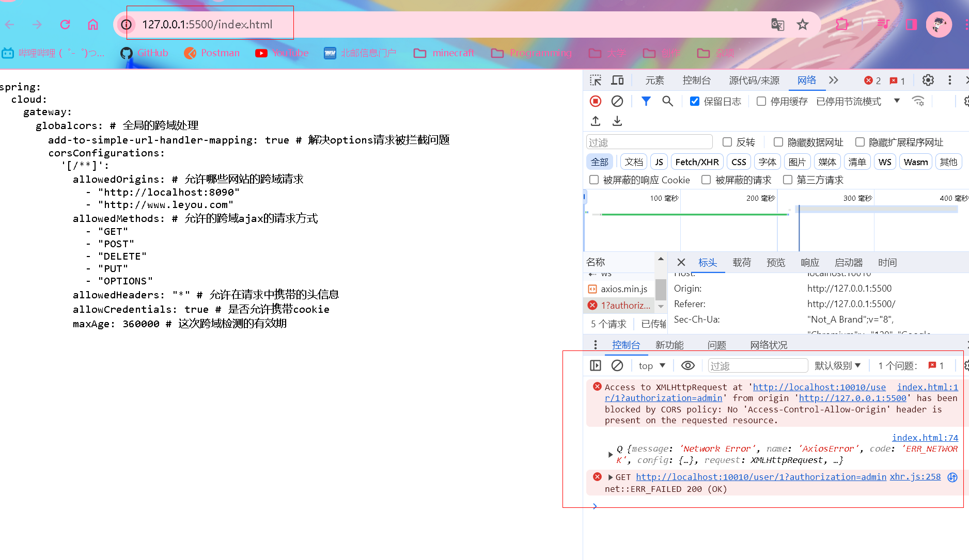Toggle the device toolbar emulation
This screenshot has height=560, width=969.
click(x=617, y=81)
